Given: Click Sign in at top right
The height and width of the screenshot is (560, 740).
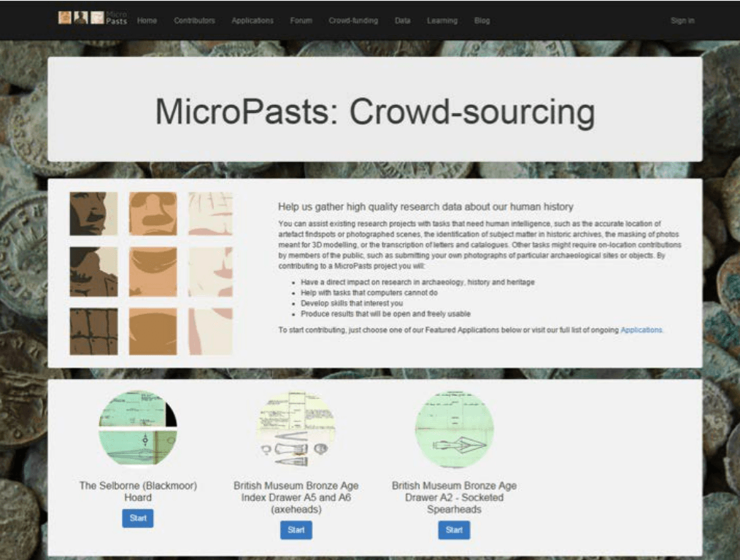Looking at the screenshot, I should [682, 20].
